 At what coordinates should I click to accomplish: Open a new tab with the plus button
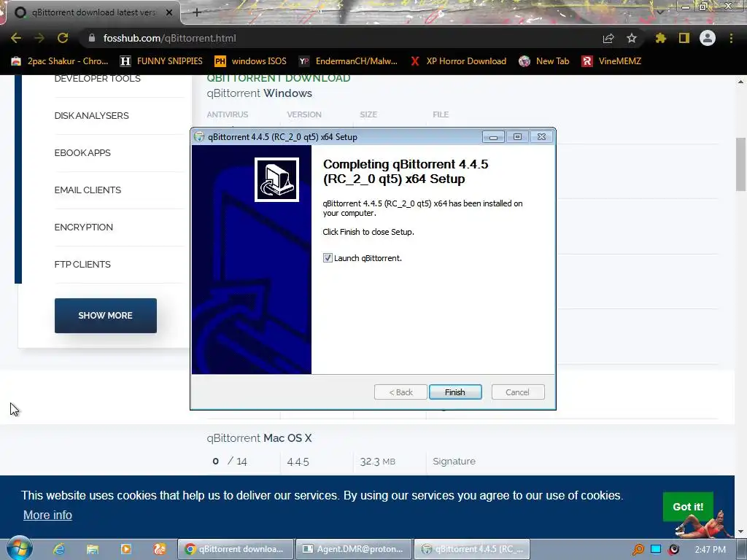pos(197,12)
